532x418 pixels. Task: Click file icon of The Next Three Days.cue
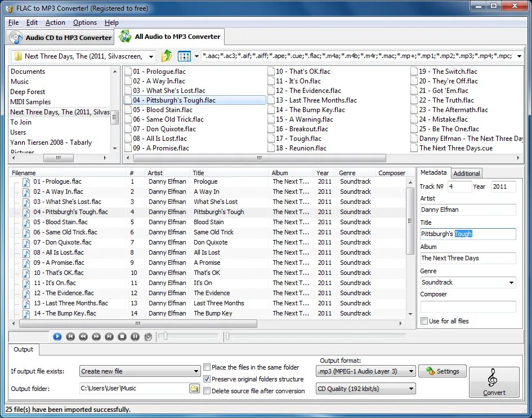point(414,148)
